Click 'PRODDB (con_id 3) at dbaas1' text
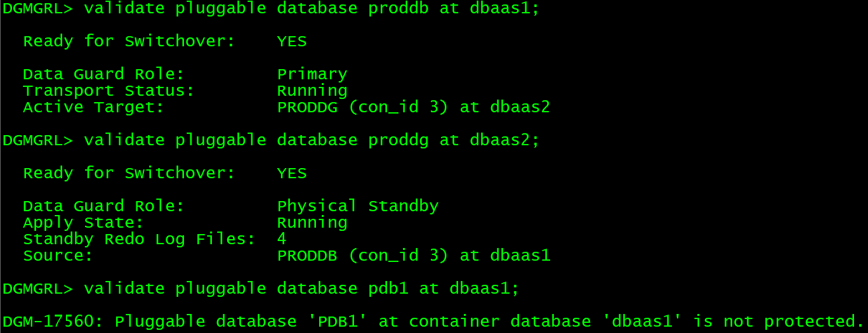This screenshot has height=333, width=868. point(414,256)
